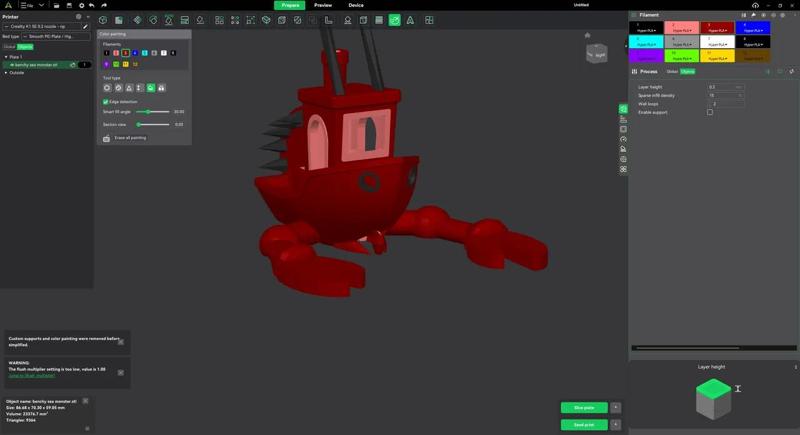Dismiss the flush multiplier warning notification

121,373
